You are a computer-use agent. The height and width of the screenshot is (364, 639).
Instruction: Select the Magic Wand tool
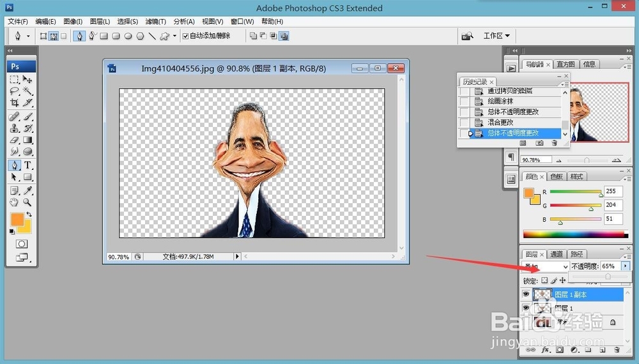27,91
